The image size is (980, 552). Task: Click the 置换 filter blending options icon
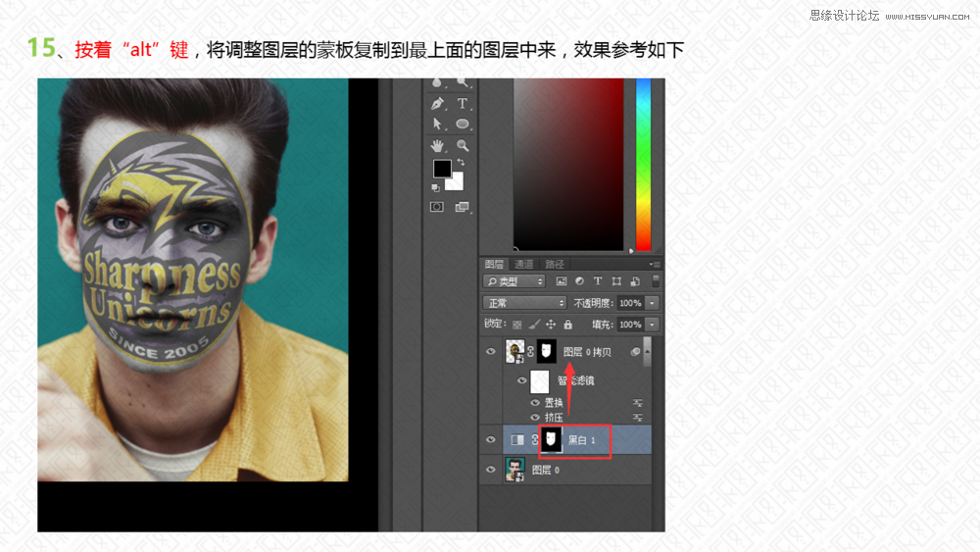coord(638,403)
